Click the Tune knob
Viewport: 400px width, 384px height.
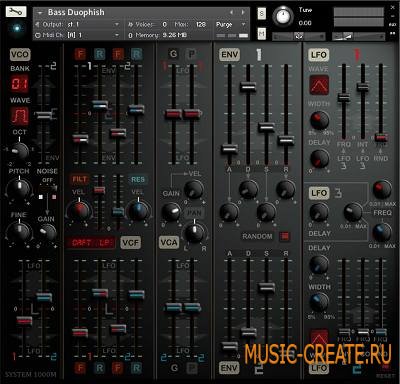(x=283, y=16)
